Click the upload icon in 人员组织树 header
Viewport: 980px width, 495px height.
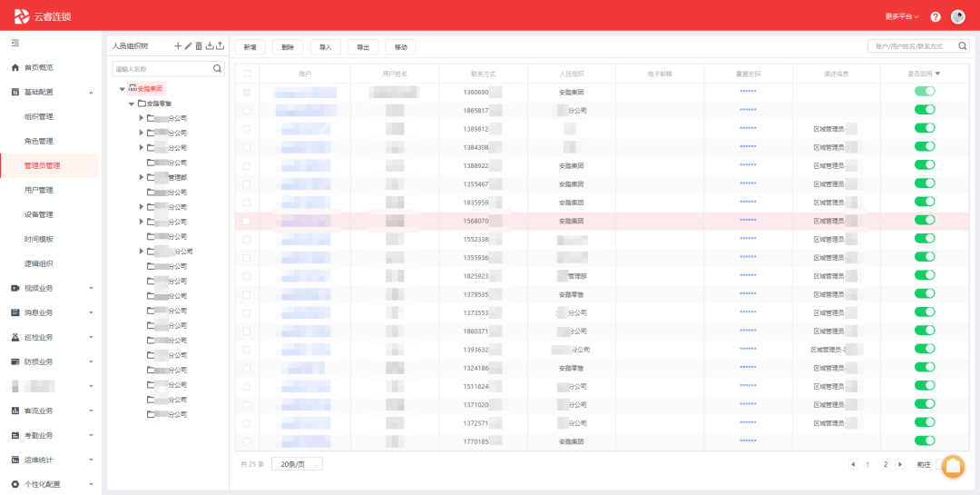[x=220, y=45]
